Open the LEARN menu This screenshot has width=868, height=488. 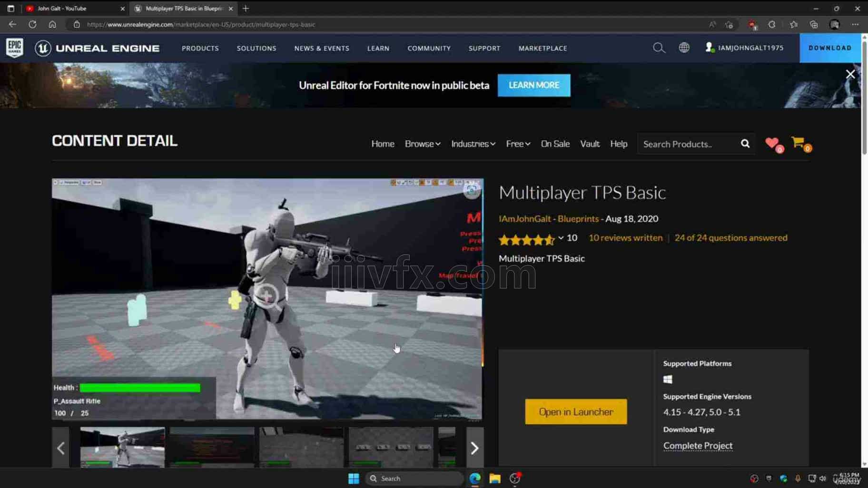tap(378, 48)
